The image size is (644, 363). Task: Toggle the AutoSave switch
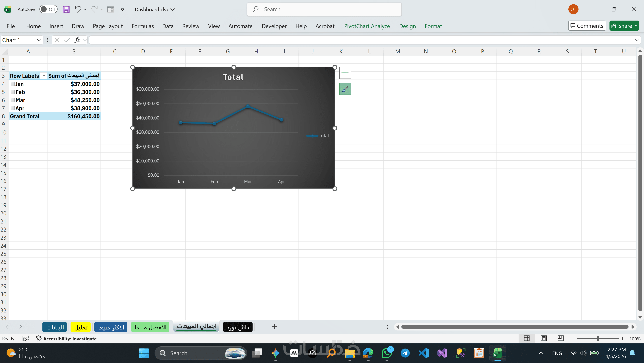pyautogui.click(x=48, y=9)
